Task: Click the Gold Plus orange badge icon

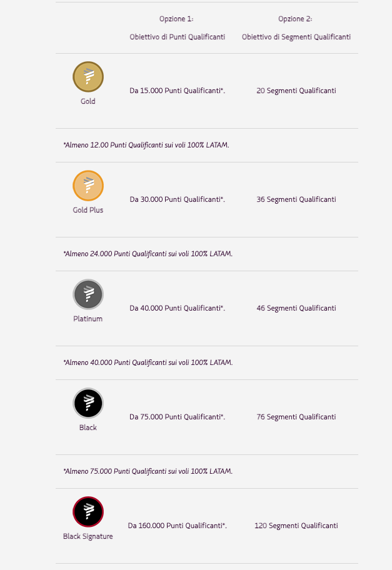Action: tap(88, 186)
